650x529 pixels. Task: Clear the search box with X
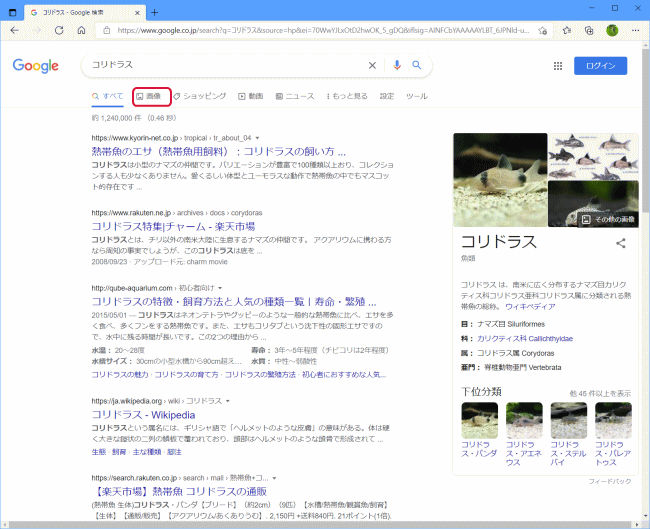(372, 66)
